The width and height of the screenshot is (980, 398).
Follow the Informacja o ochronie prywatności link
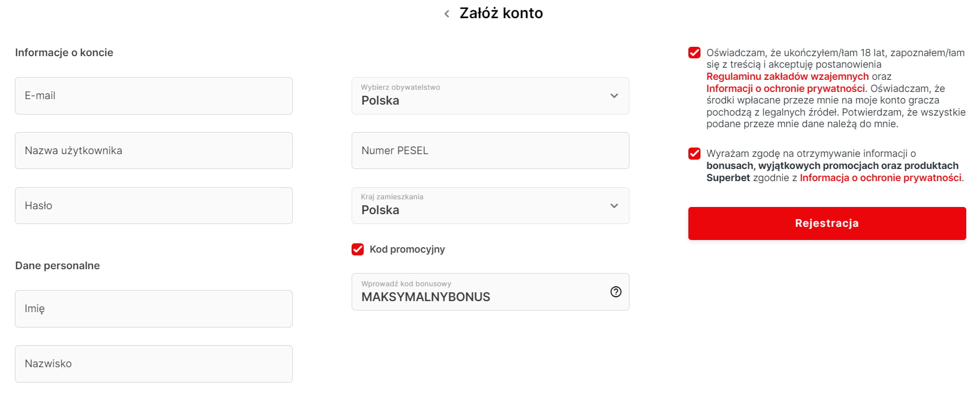pyautogui.click(x=880, y=178)
